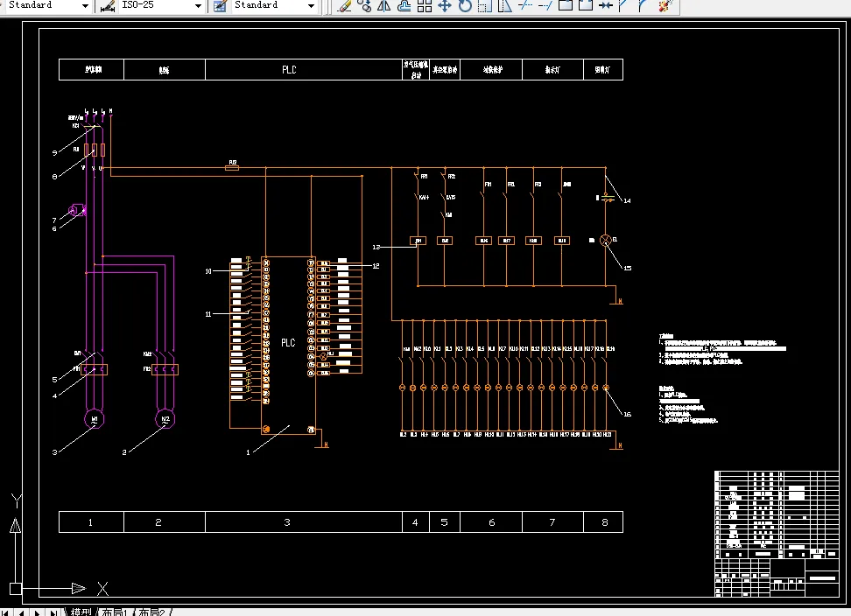Select the title block table
851x616 pixels.
click(x=777, y=534)
